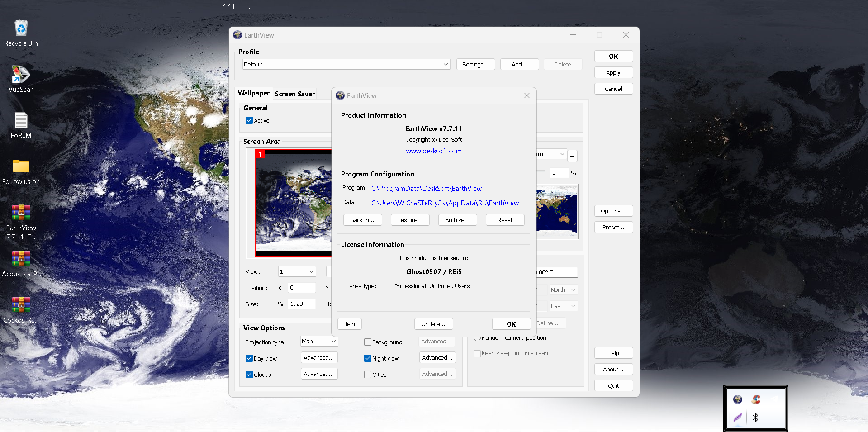Viewport: 868px width, 432px height.
Task: Confirm the About dialog with OK
Action: [511, 324]
